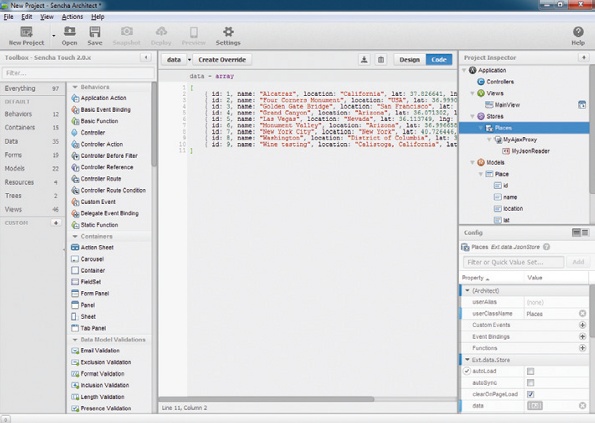Select Places store in Project Inspector
The image size is (595, 423).
pos(524,128)
